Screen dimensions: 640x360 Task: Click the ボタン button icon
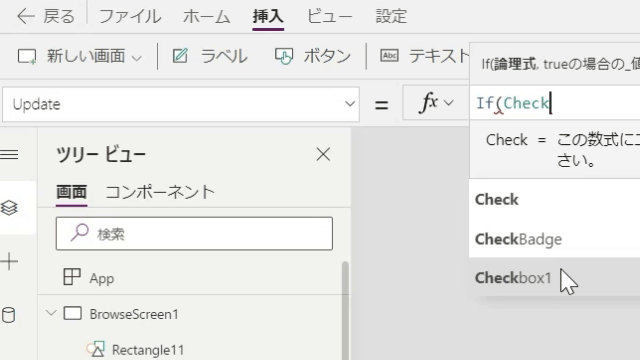tap(284, 56)
